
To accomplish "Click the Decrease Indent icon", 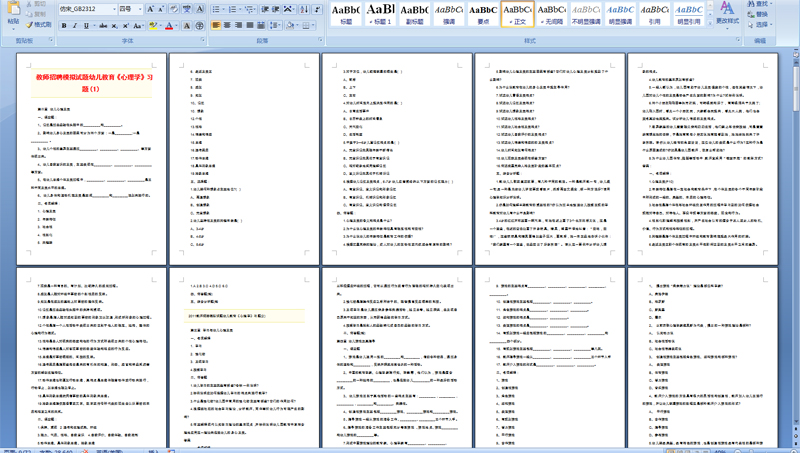I will pyautogui.click(x=265, y=9).
